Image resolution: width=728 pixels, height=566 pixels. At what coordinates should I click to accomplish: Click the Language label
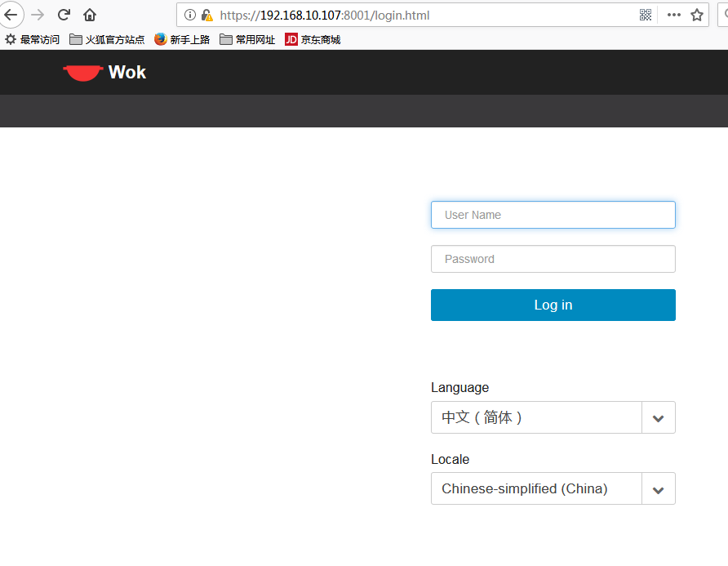click(x=459, y=388)
